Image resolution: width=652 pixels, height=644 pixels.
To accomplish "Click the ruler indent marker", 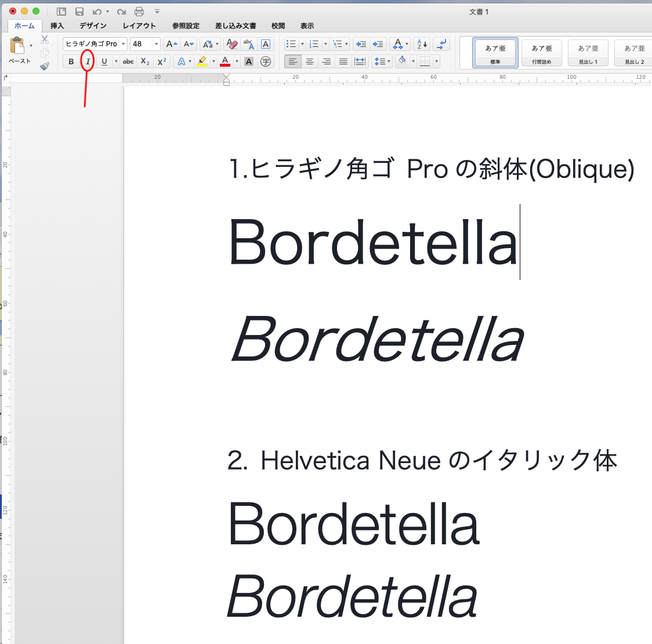I will 226,79.
